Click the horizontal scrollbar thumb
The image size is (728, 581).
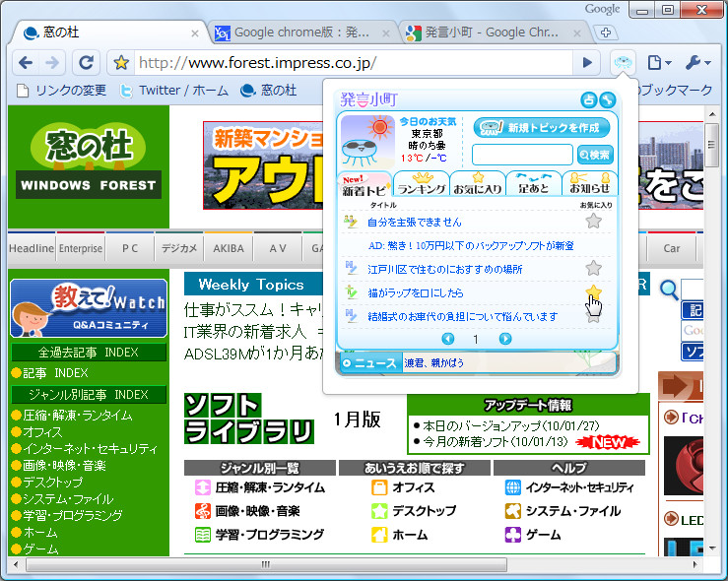(x=266, y=565)
